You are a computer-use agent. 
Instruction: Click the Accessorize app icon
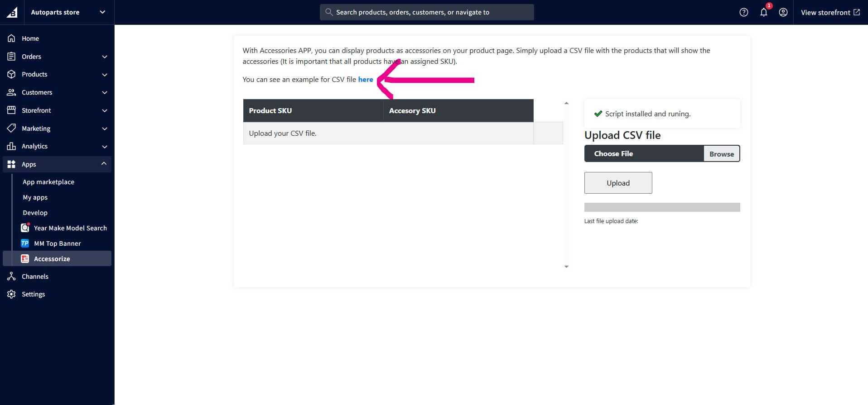[x=25, y=259]
